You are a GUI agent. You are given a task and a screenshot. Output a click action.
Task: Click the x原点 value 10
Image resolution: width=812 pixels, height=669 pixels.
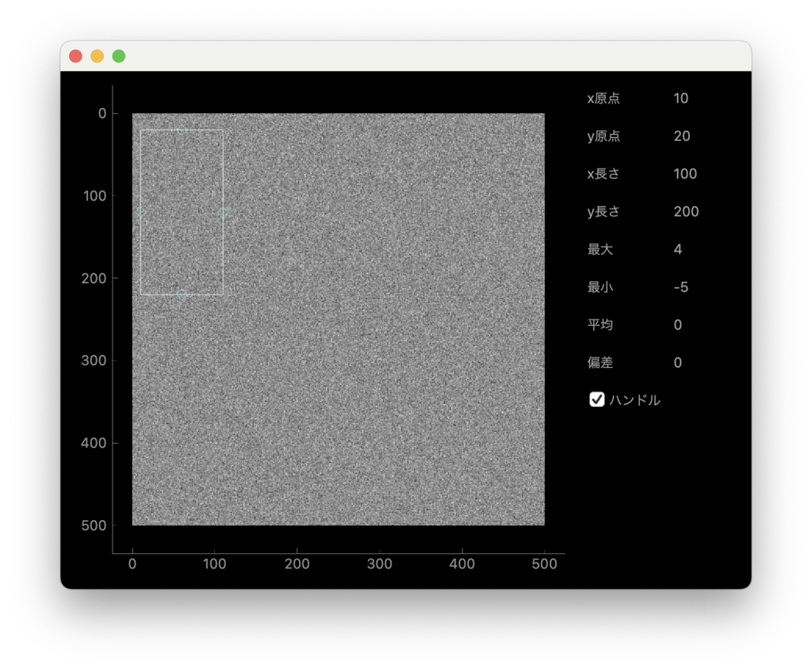pos(681,98)
